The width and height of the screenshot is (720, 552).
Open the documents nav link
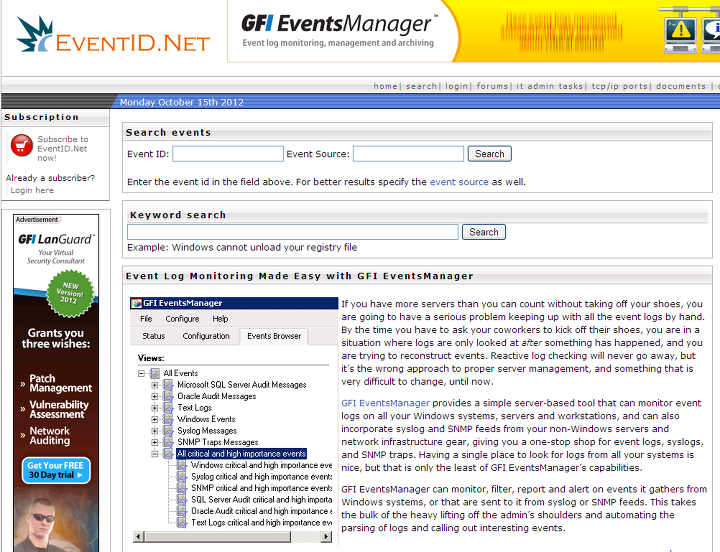coord(681,86)
